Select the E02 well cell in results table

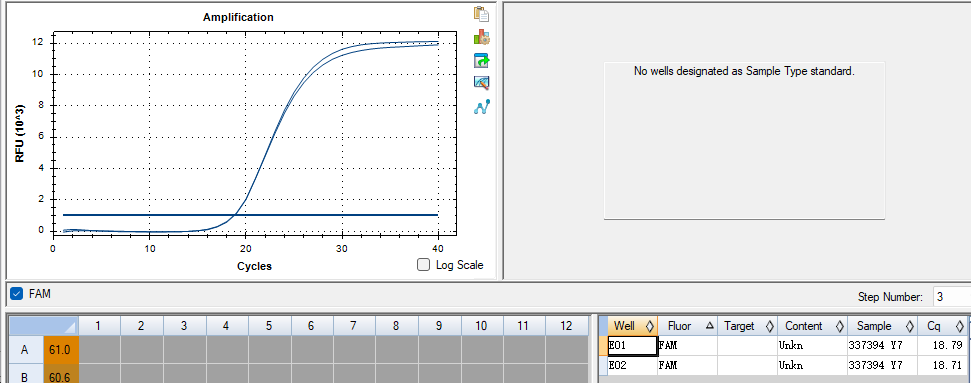pos(632,366)
